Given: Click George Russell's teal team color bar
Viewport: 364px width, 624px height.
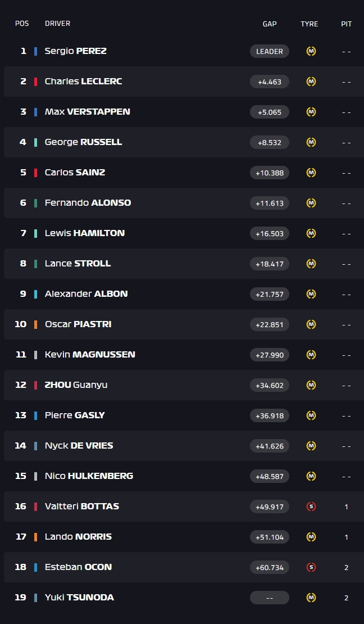Looking at the screenshot, I should 36,142.
